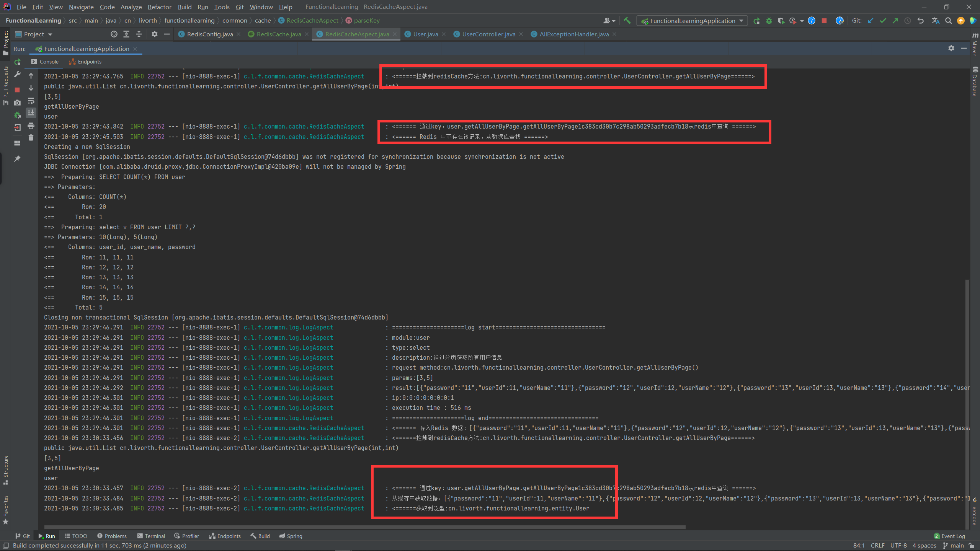Open translate plugin icon
This screenshot has width=980, height=551.
coord(936,21)
